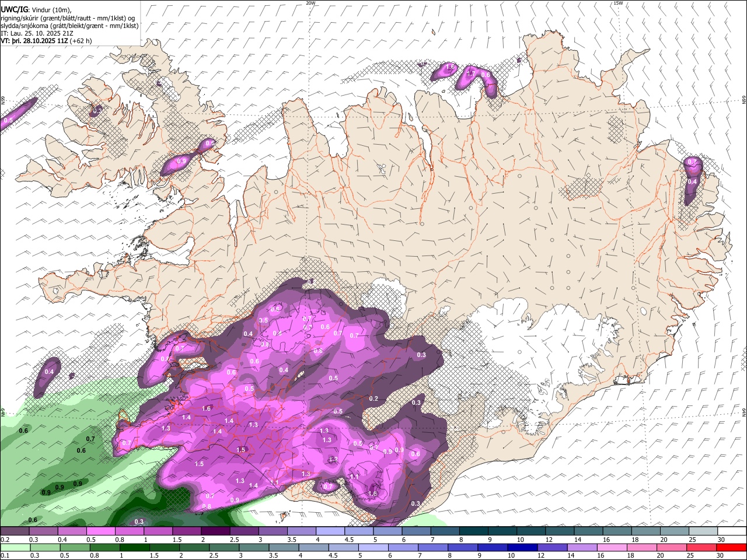
Task: Click the 20W longitude label
Action: pyautogui.click(x=310, y=3)
